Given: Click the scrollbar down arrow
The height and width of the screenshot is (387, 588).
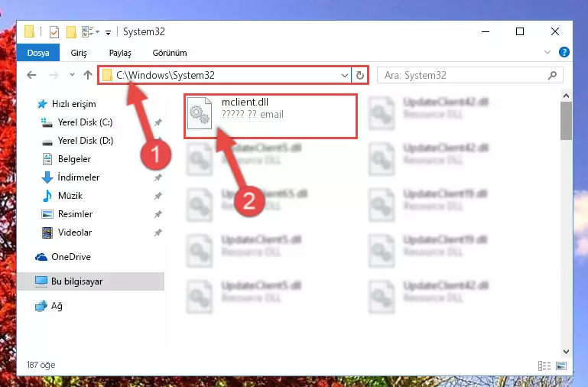Looking at the screenshot, I should point(566,352).
